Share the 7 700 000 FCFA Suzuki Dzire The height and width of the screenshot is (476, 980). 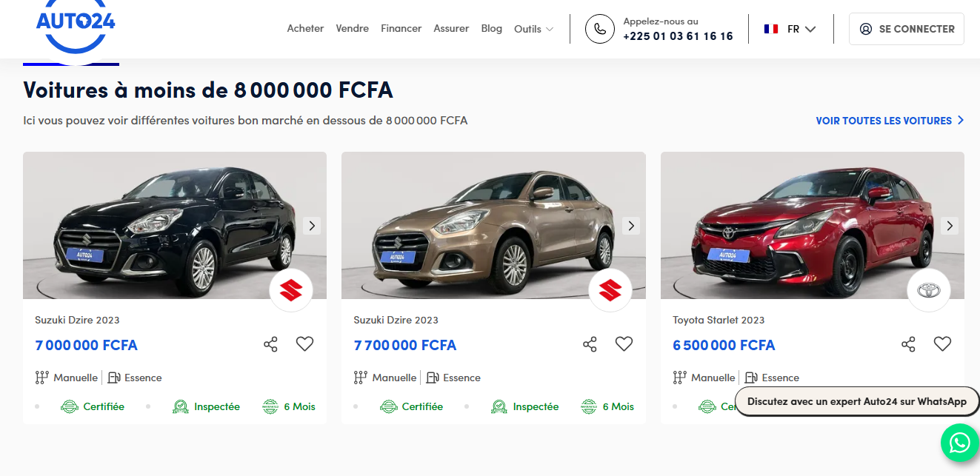coord(590,344)
